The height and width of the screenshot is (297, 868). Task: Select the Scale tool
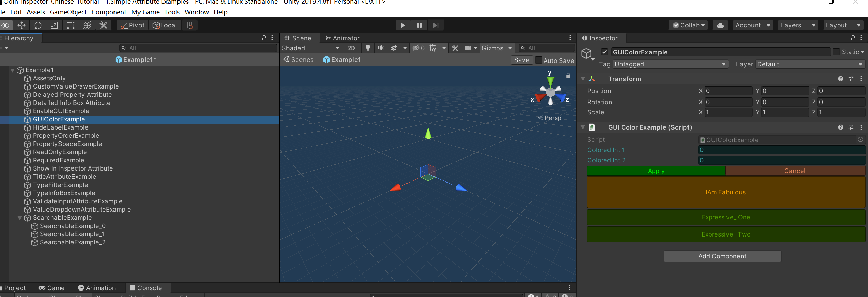point(54,25)
